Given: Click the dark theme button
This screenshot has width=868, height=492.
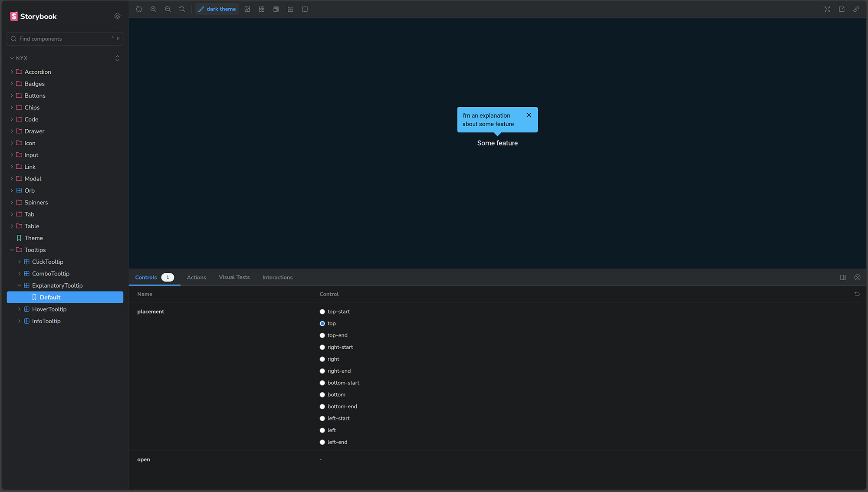Looking at the screenshot, I should (217, 9).
